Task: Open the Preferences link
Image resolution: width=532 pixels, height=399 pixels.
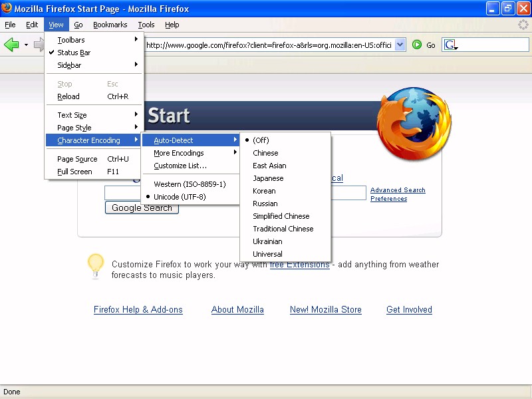Action: [x=389, y=198]
